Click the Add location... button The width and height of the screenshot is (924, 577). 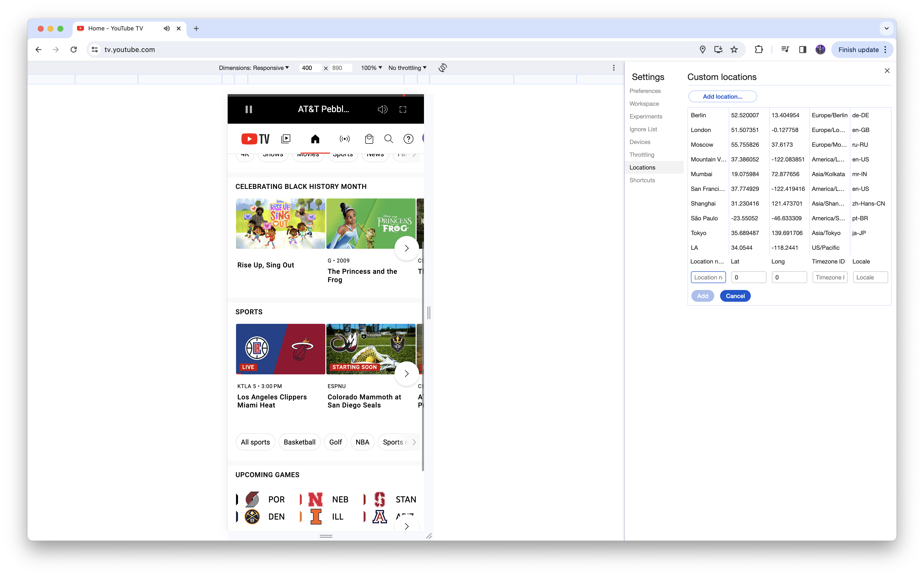722,97
